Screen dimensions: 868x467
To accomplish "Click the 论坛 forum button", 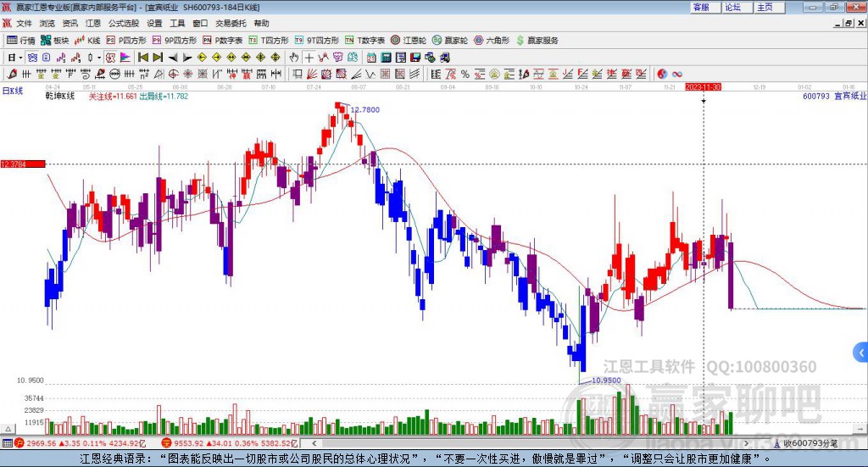I will click(737, 7).
